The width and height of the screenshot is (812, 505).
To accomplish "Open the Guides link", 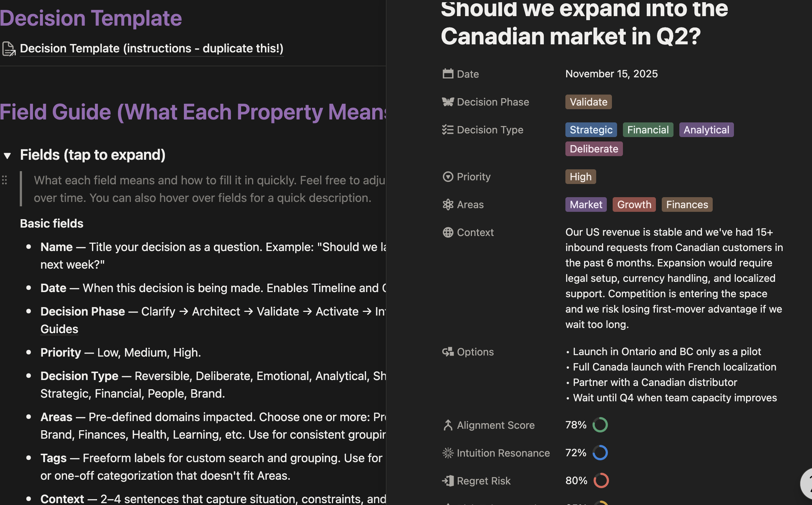I will click(x=59, y=329).
